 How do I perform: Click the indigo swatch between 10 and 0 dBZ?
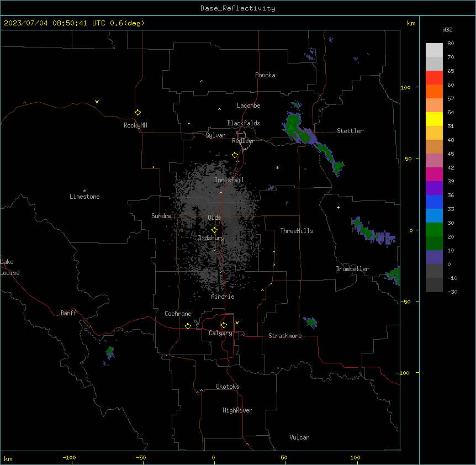pyautogui.click(x=434, y=257)
